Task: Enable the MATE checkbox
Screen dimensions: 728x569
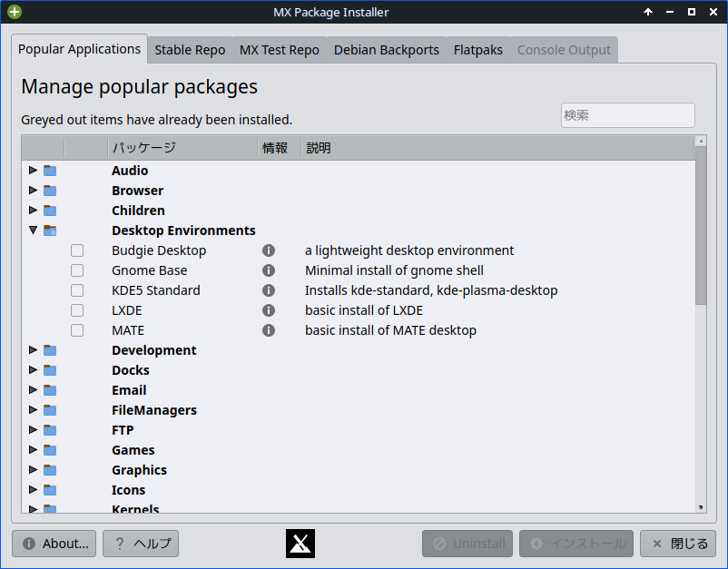Action: pos(77,330)
